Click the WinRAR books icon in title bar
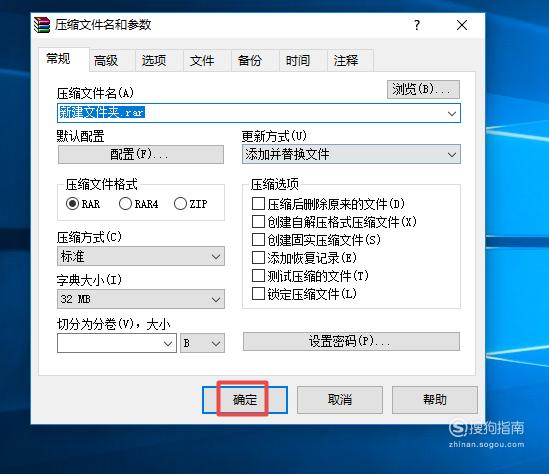 coord(42,25)
